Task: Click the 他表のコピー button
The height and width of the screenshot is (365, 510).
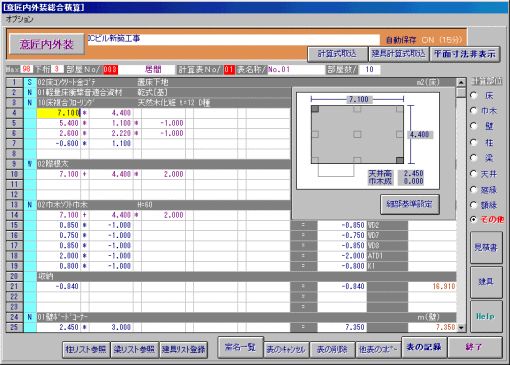Action: (x=378, y=350)
